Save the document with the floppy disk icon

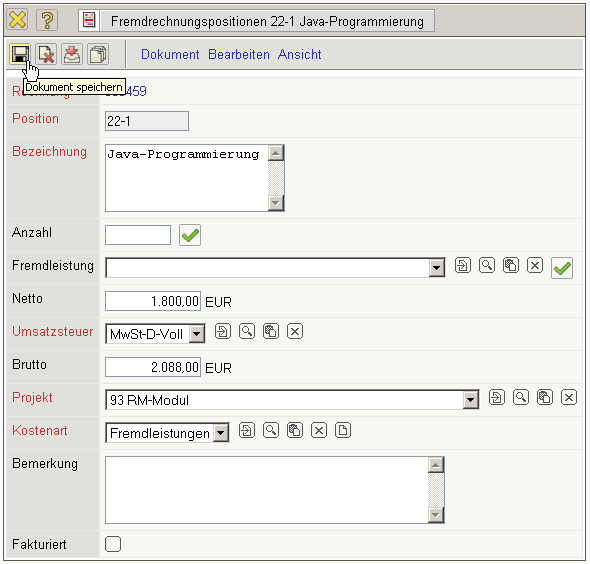coord(20,54)
